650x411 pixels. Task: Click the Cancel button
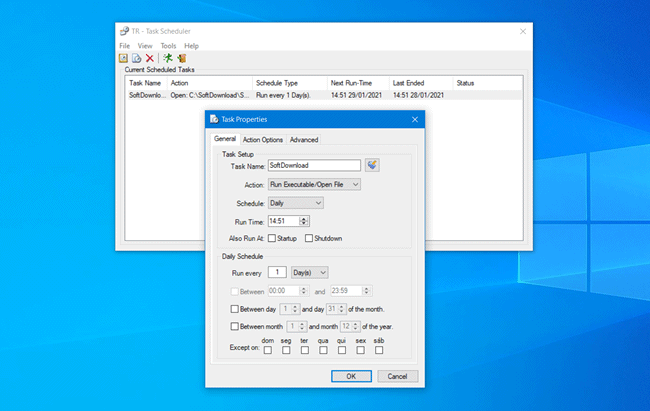[x=397, y=376]
